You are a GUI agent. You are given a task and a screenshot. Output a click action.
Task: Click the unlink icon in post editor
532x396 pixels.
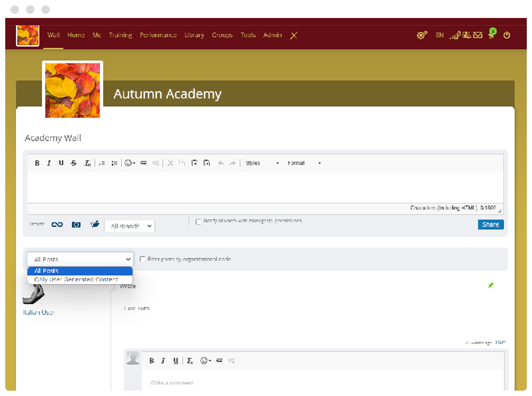(x=156, y=163)
